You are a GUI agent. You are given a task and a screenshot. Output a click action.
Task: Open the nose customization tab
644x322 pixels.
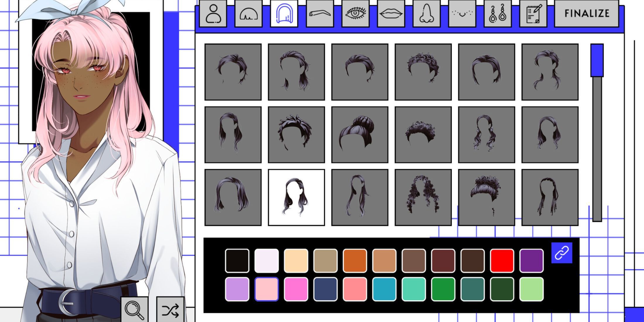point(427,14)
